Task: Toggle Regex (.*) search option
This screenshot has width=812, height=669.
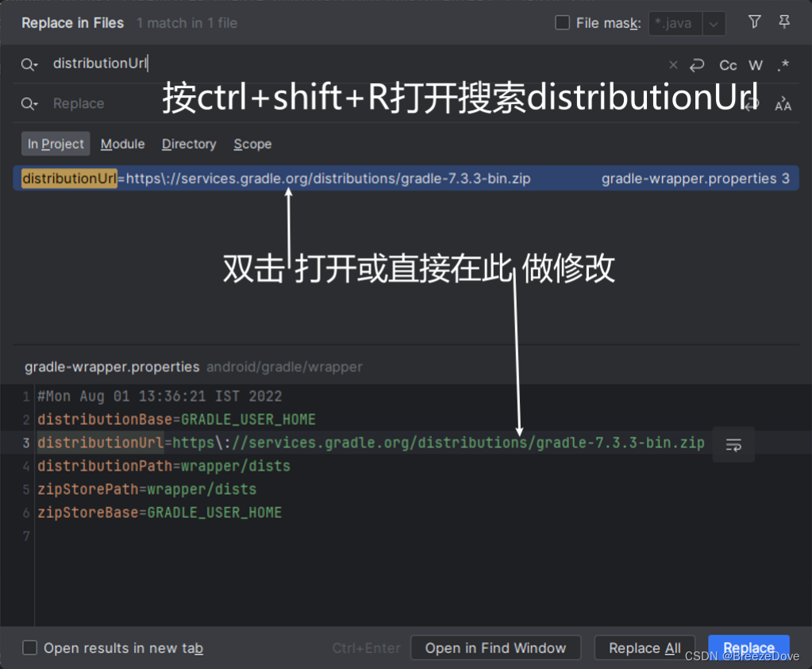Action: (x=783, y=65)
